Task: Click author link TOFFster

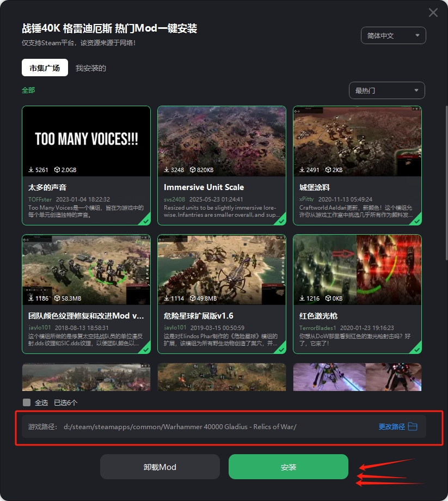Action: (40, 199)
